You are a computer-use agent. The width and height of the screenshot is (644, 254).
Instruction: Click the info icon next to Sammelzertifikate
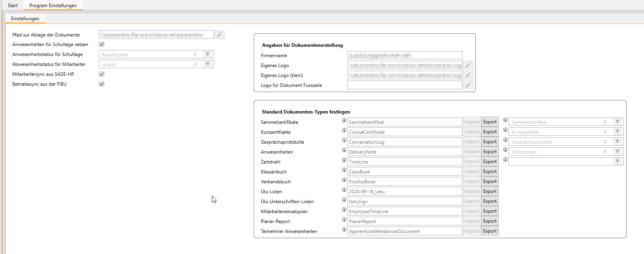(344, 120)
